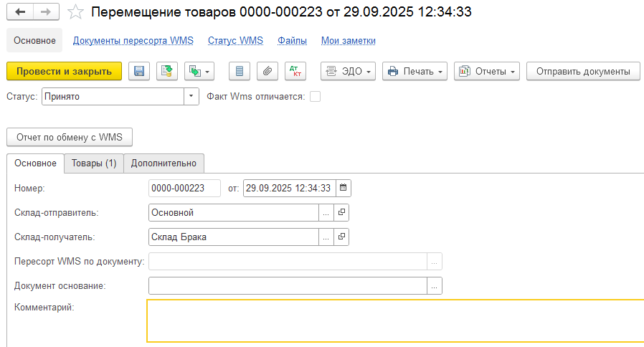Switch to the Товары (1) tab
This screenshot has height=347, width=644.
coord(94,163)
